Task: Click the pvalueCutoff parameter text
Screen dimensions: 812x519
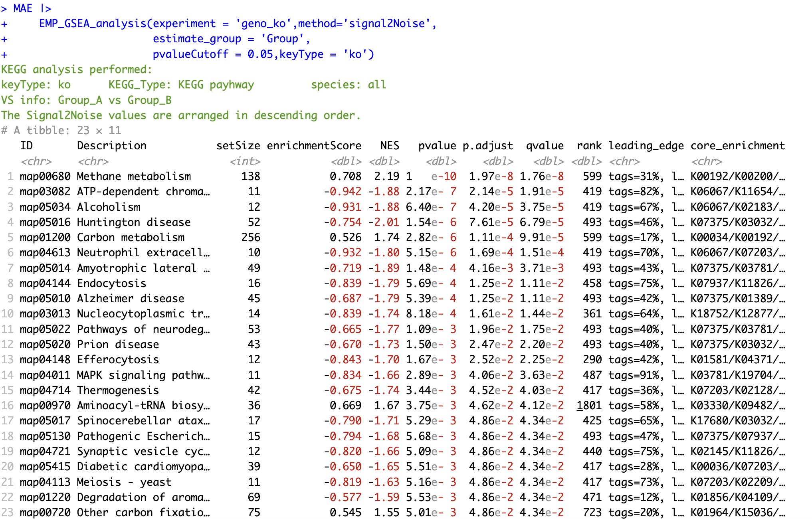Action: click(190, 54)
